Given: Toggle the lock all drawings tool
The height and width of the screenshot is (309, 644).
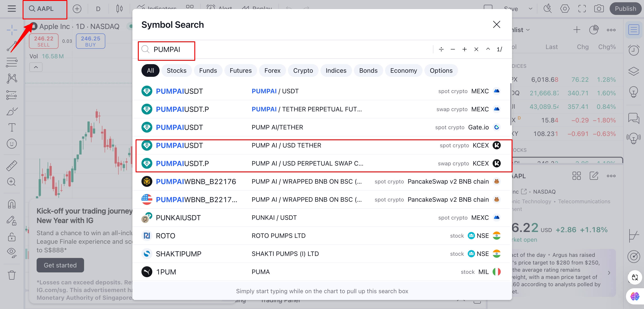Looking at the screenshot, I should [x=12, y=236].
